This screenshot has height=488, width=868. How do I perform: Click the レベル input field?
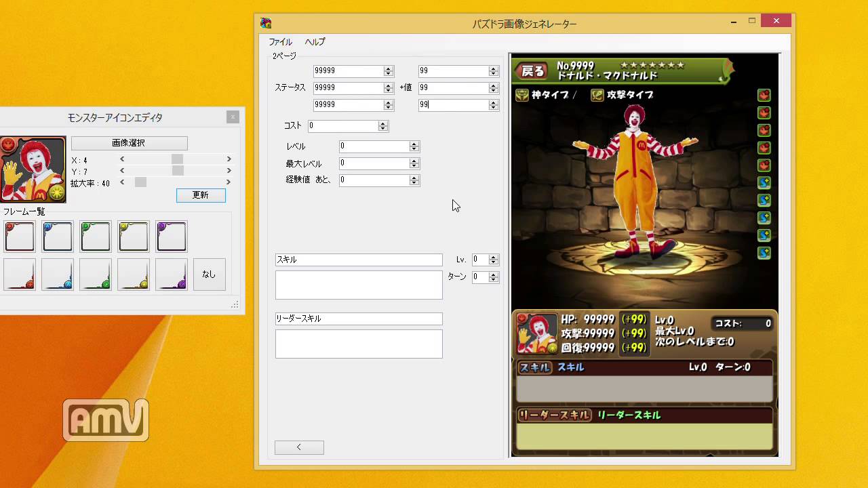click(x=375, y=146)
